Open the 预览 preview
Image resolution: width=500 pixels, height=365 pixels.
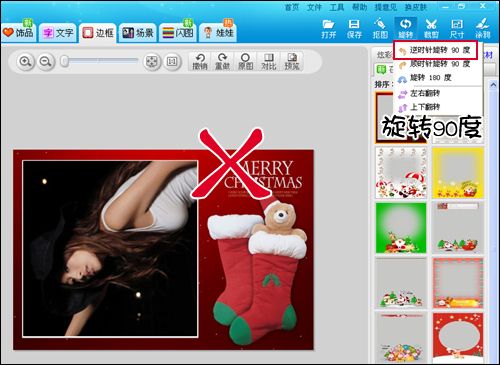coord(292,62)
